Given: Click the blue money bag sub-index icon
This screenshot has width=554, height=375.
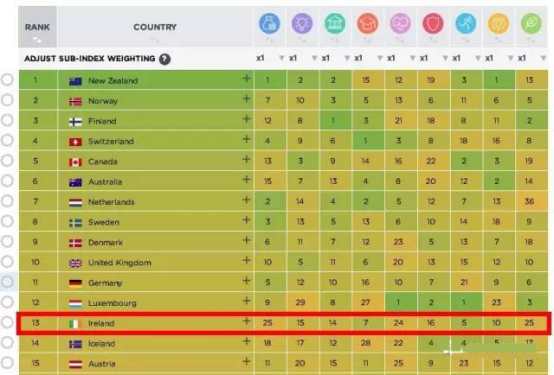Looking at the screenshot, I should tap(270, 24).
